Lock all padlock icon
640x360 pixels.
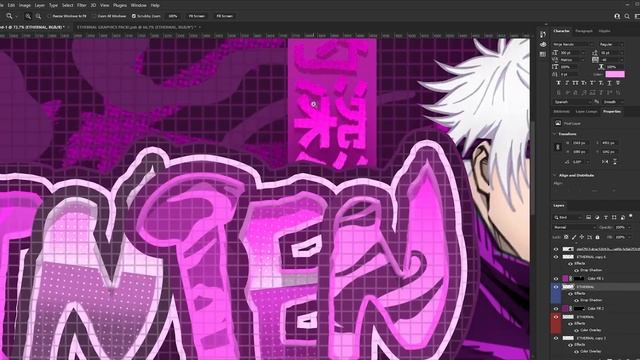(598, 237)
